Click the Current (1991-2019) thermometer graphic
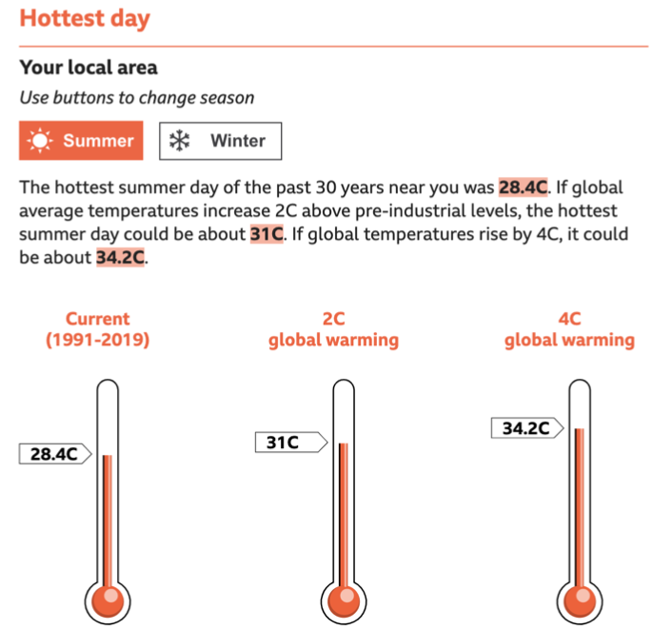The image size is (672, 630). coord(107,504)
